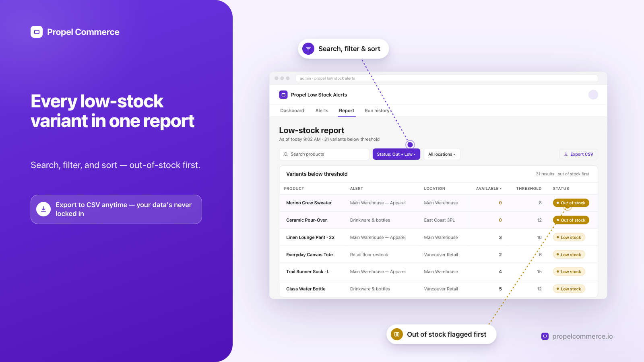Click Drinkware & bottles in Glass Water Bottle row
This screenshot has height=362, width=644.
click(370, 289)
